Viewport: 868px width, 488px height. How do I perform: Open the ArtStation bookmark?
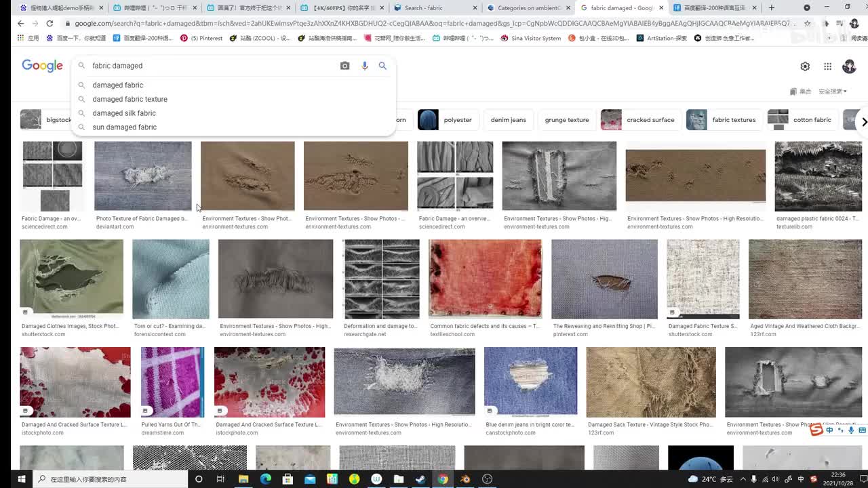point(662,38)
